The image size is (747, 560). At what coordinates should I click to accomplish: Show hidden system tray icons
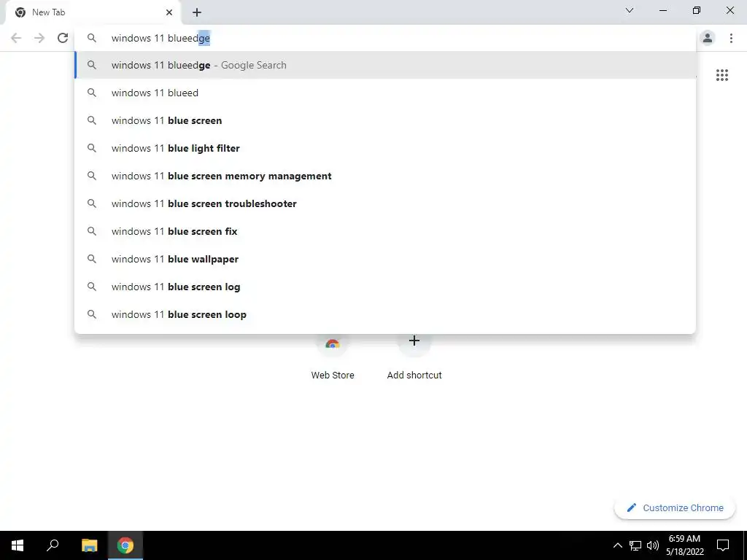(x=617, y=545)
